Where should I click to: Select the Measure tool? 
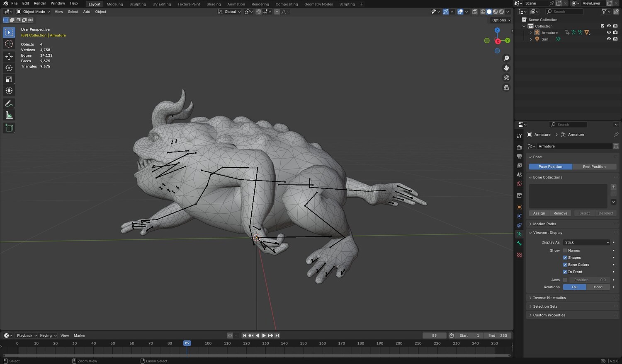[9, 116]
